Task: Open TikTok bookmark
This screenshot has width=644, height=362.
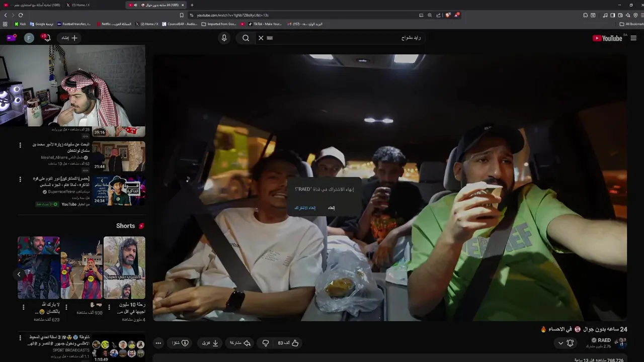Action: click(265, 24)
